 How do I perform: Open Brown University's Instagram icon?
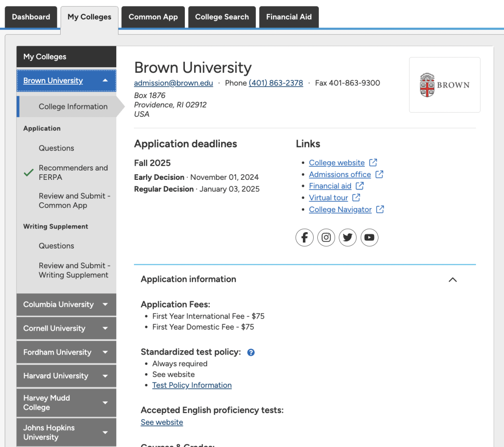[x=326, y=238]
